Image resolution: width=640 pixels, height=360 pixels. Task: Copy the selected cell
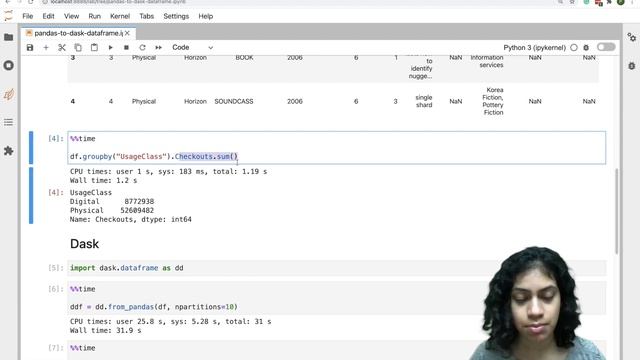click(x=78, y=48)
